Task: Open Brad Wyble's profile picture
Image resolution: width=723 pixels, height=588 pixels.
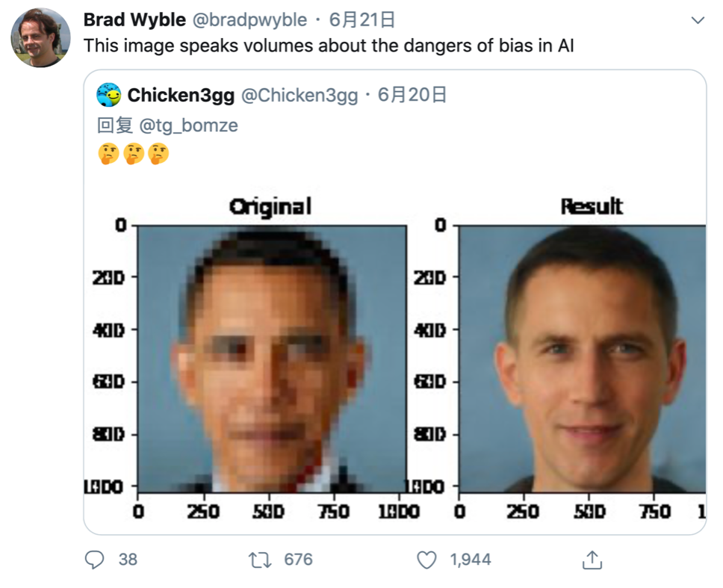Action: 40,37
